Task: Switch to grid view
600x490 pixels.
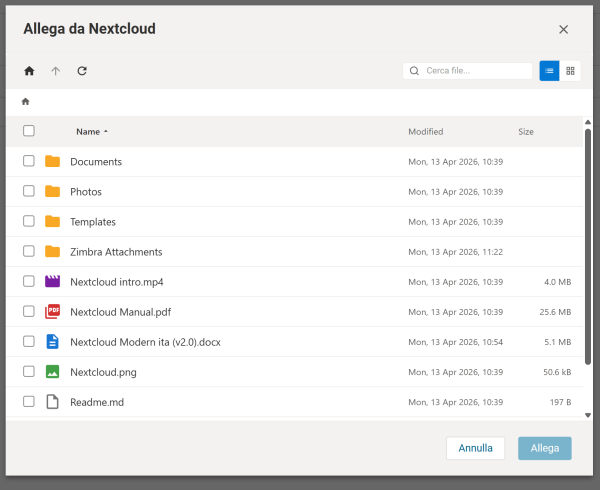Action: tap(570, 71)
